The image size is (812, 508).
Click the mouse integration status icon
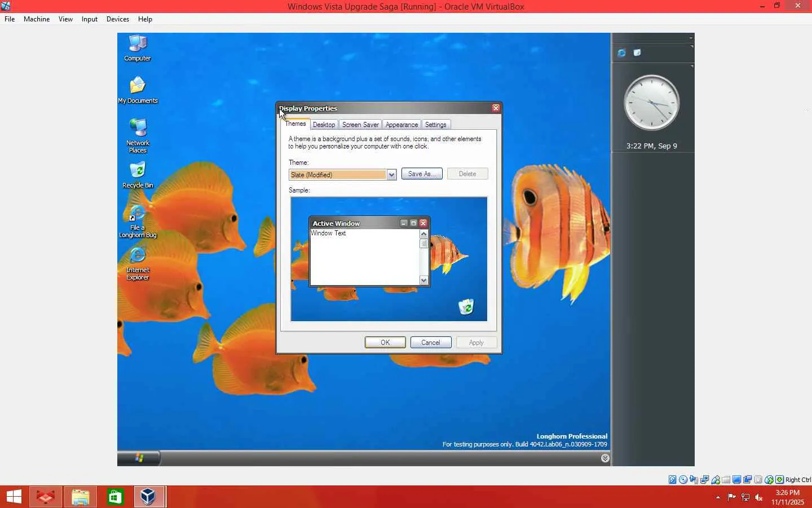point(769,480)
